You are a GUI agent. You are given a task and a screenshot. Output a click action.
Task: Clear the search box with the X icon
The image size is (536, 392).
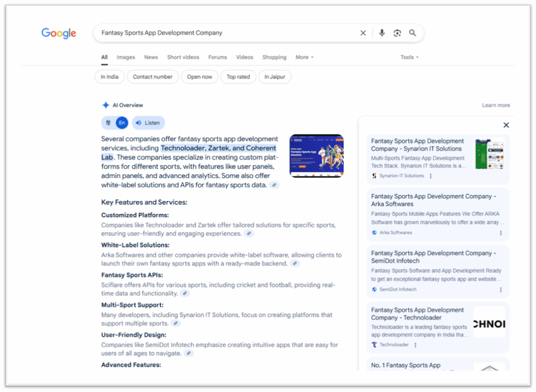pyautogui.click(x=363, y=33)
